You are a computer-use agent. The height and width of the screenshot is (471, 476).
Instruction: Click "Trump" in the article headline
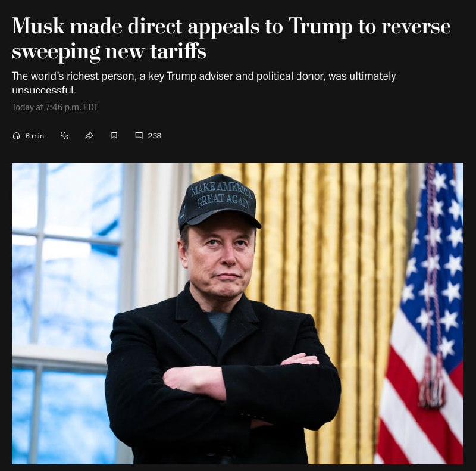(320, 27)
